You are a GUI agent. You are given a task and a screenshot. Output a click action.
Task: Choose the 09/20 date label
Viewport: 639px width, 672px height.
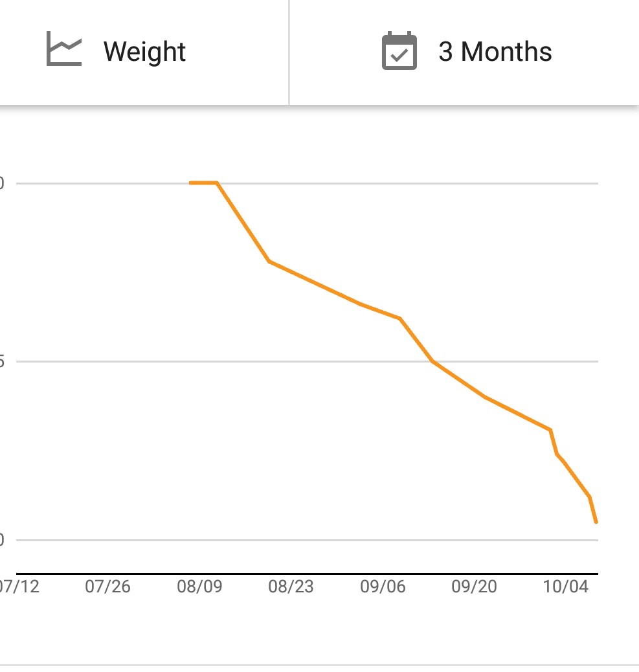[x=475, y=587]
